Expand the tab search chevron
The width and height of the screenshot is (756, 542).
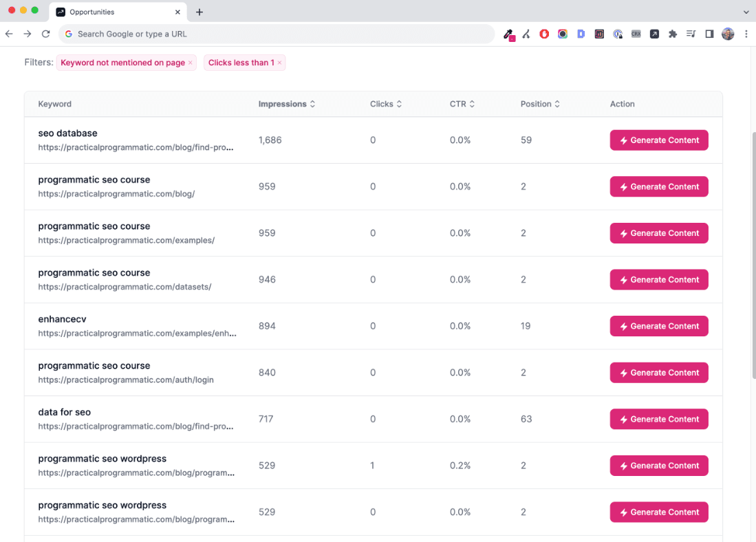pyautogui.click(x=746, y=12)
